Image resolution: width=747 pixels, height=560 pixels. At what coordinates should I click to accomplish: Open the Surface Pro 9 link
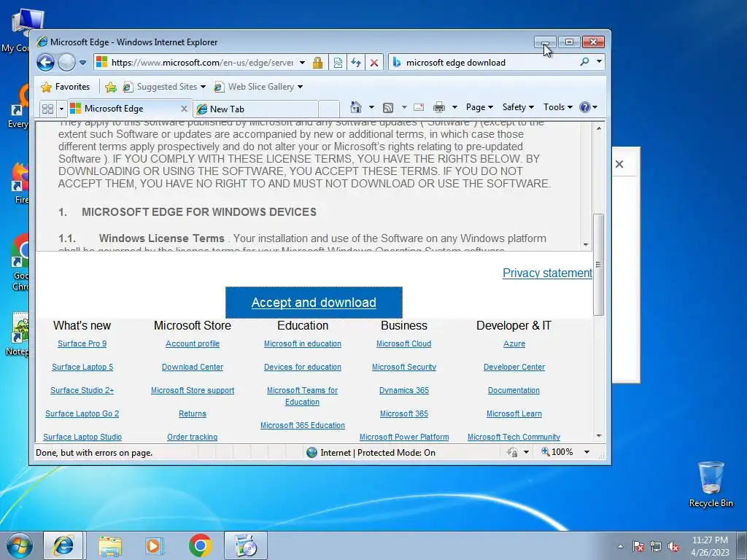click(x=82, y=344)
